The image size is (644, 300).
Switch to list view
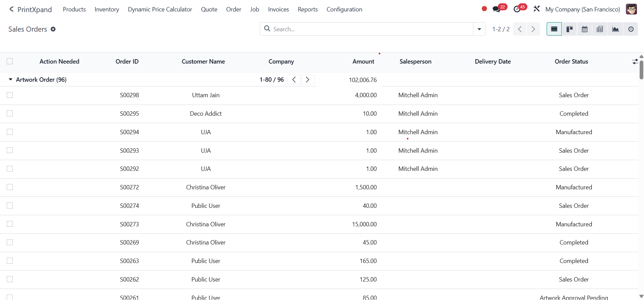coord(554,29)
